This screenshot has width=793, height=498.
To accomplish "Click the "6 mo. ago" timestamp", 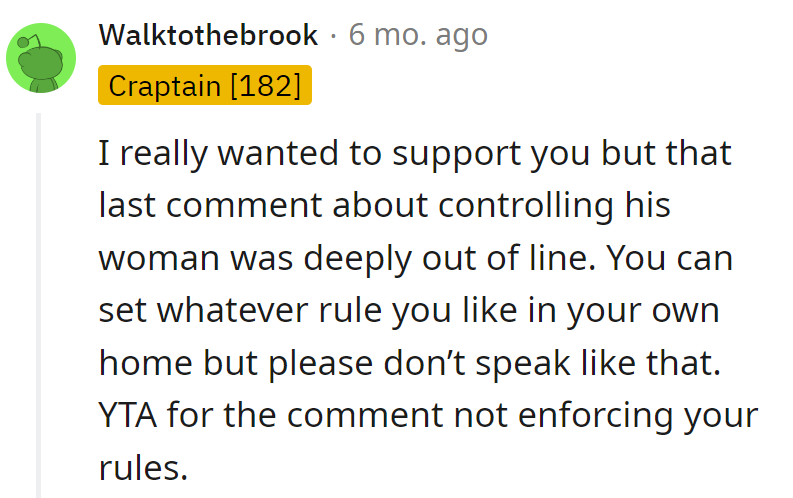I will [418, 36].
